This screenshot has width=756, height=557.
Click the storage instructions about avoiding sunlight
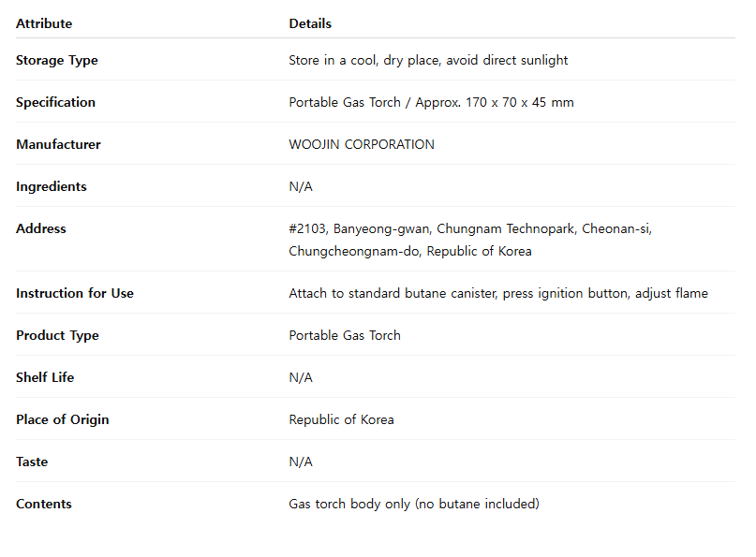[x=428, y=60]
